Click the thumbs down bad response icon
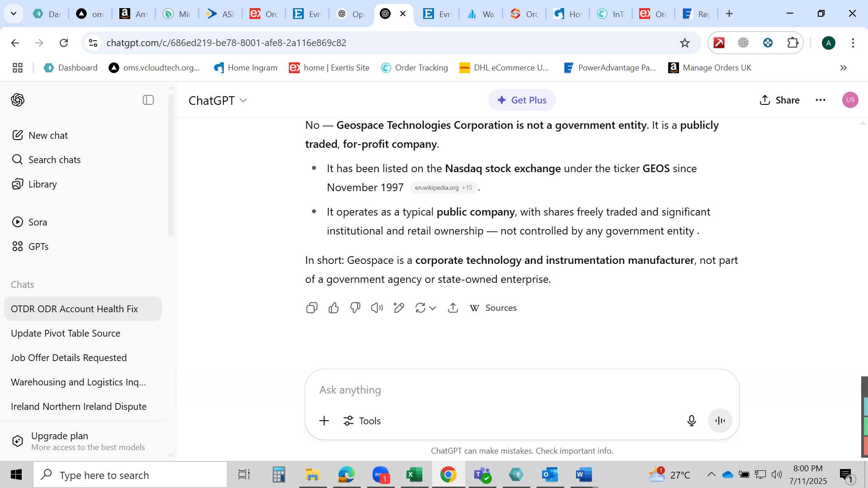 (x=355, y=308)
